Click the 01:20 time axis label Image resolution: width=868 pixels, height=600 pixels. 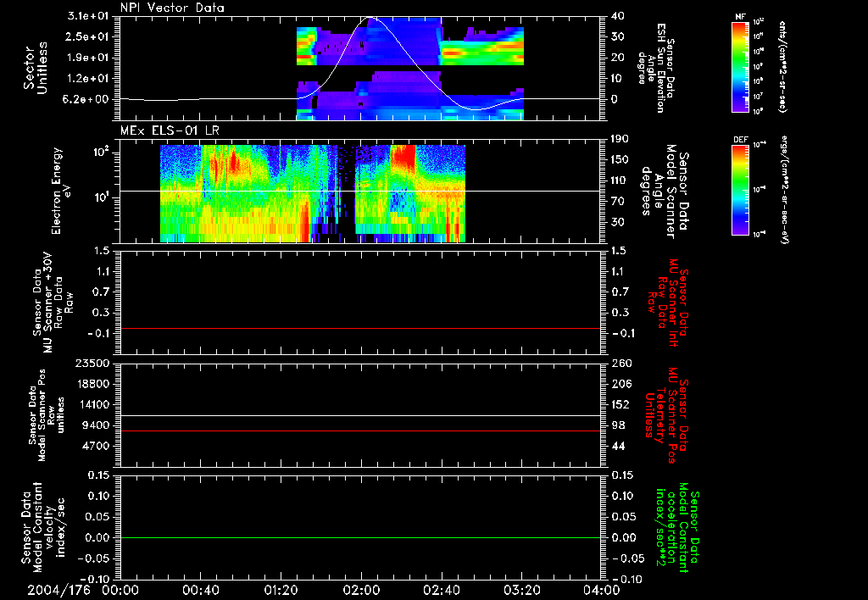click(x=281, y=590)
